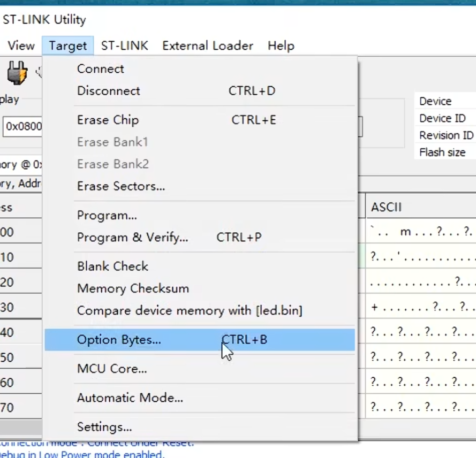Click the ASCII column header
This screenshot has width=476, height=458.
tap(421, 207)
